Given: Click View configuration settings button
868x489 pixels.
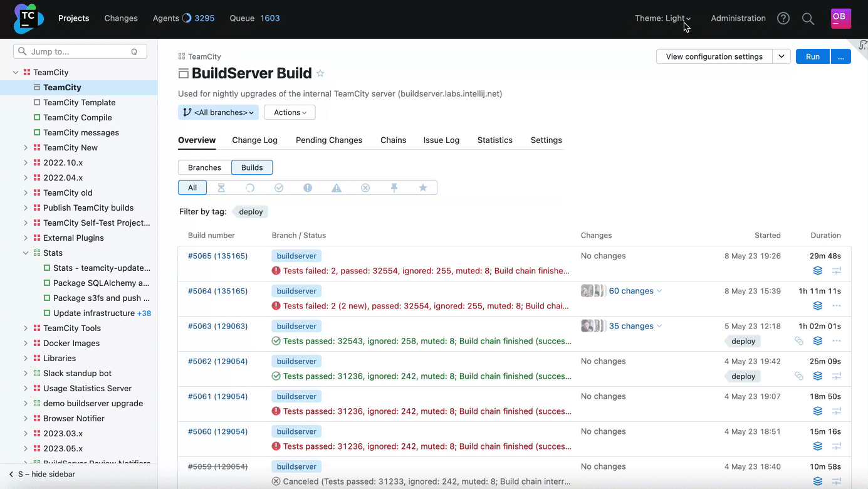Looking at the screenshot, I should tap(714, 56).
